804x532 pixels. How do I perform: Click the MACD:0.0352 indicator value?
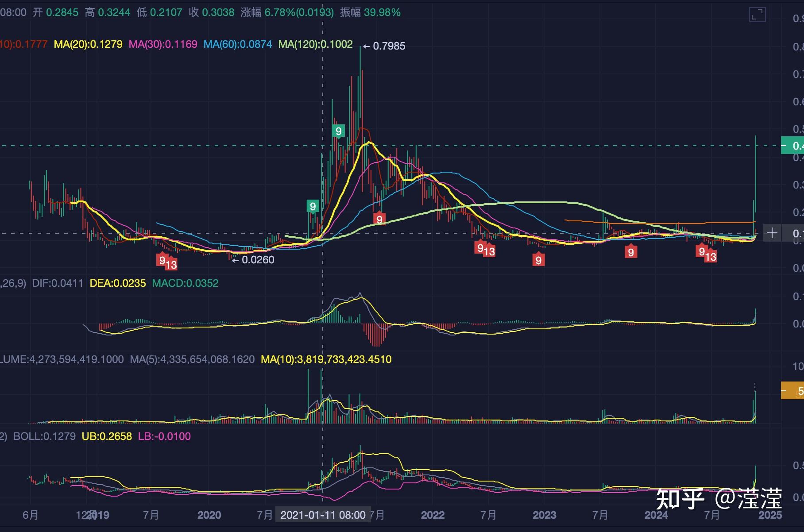(186, 283)
